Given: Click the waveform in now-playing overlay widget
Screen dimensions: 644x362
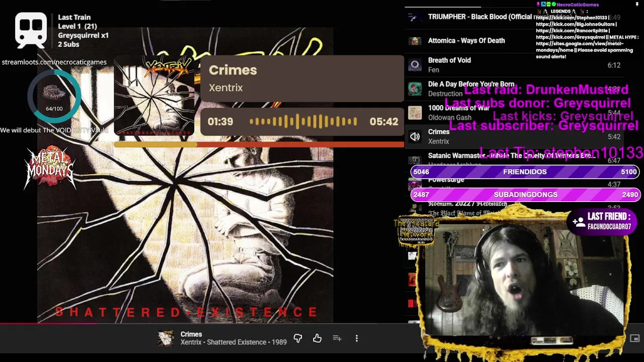Looking at the screenshot, I should (x=303, y=121).
